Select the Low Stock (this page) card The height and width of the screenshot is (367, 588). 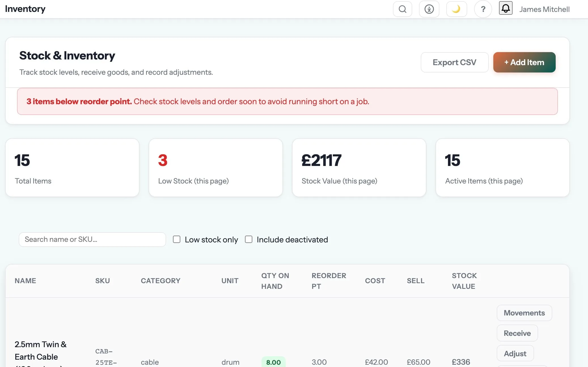[x=216, y=168]
